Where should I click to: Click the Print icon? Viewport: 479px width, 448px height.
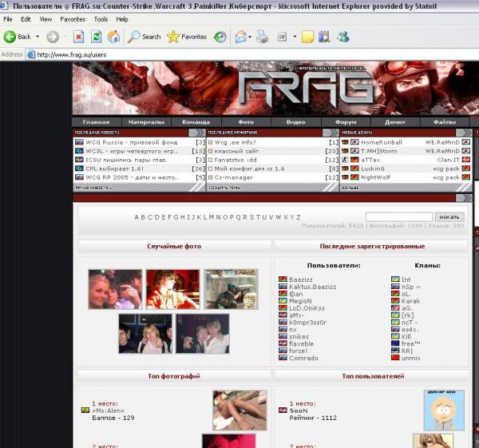pyautogui.click(x=262, y=37)
